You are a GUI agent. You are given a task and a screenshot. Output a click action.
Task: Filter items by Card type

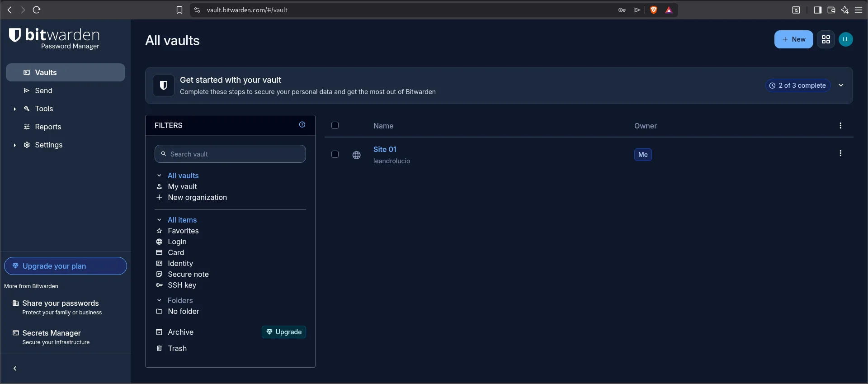click(x=176, y=252)
